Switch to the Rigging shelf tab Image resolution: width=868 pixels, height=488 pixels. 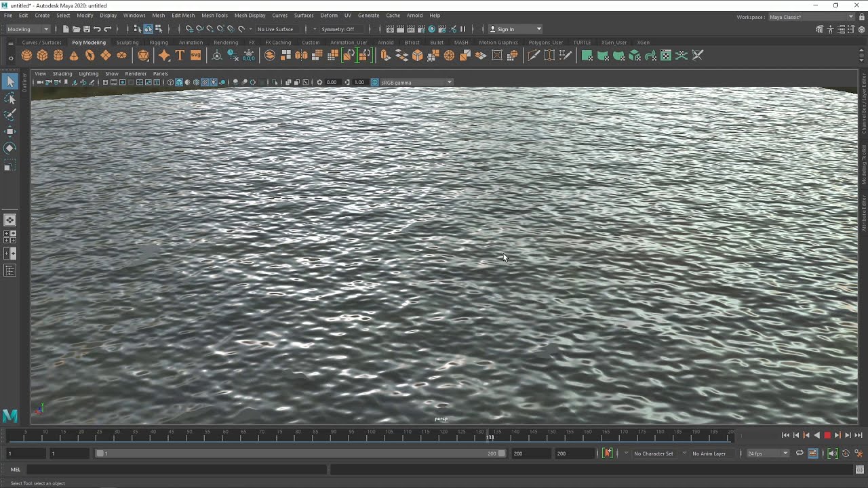[x=159, y=42]
